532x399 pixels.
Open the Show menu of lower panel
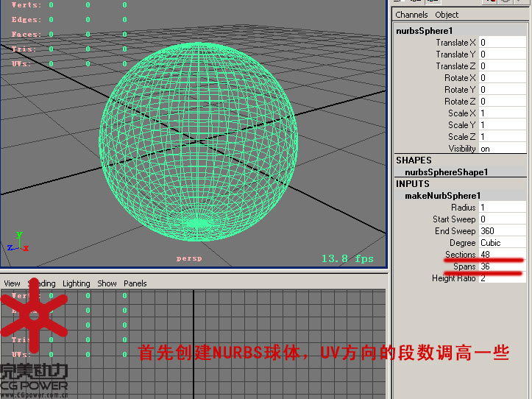(107, 283)
